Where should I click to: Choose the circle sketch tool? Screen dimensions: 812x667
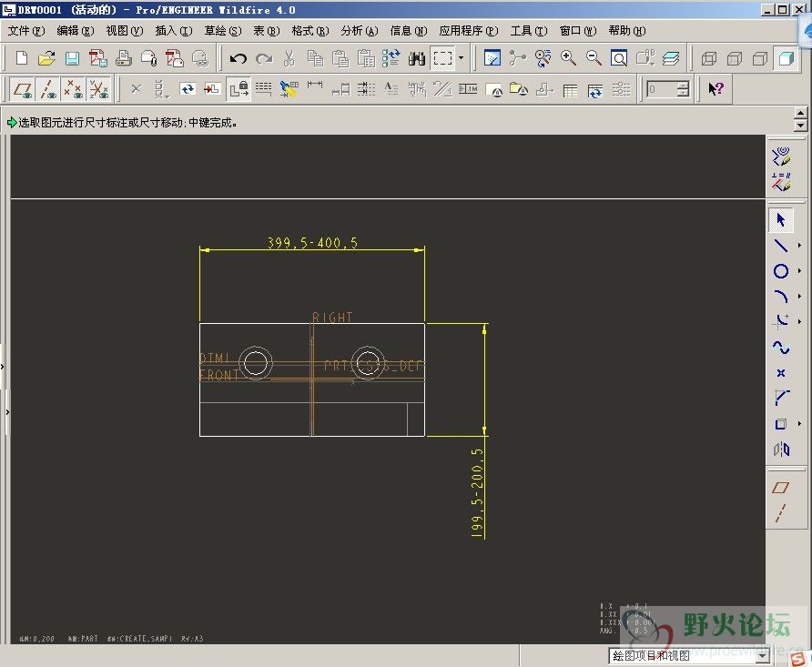pos(781,270)
